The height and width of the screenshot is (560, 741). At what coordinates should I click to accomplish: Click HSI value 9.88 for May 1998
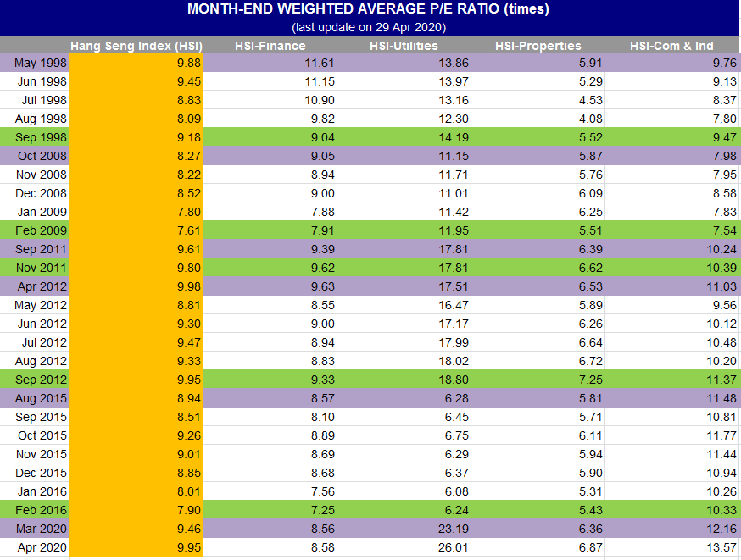click(x=189, y=63)
